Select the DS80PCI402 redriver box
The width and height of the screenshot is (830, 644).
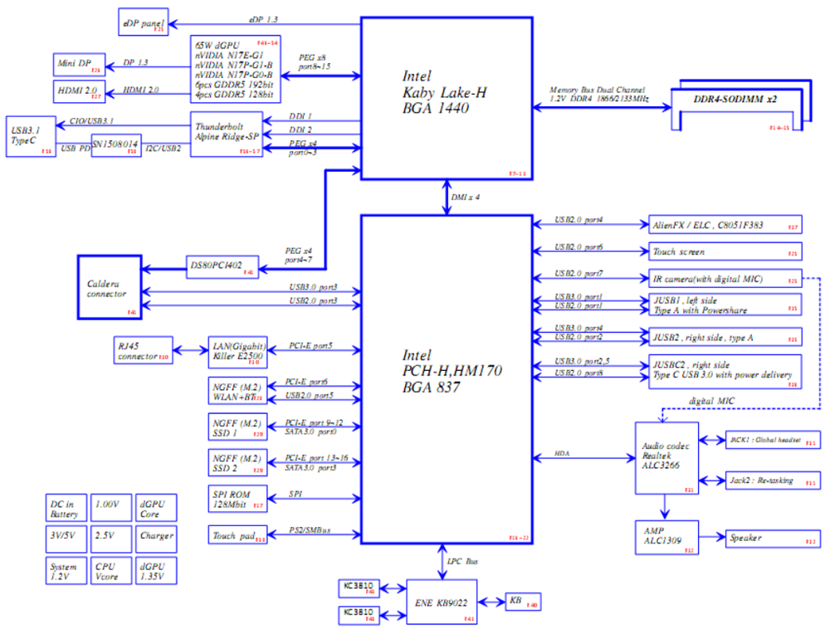click(x=222, y=266)
